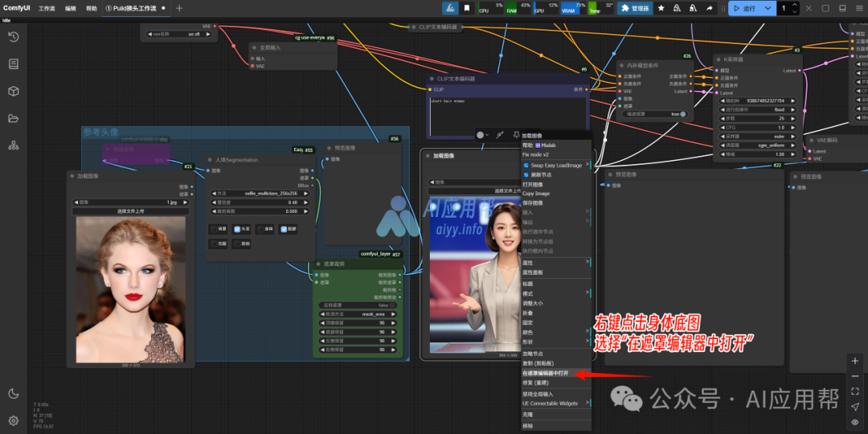Viewport: 868px width, 434px height.
Task: Open the 调度器 sgm_uniform dropdown
Action: click(757, 145)
